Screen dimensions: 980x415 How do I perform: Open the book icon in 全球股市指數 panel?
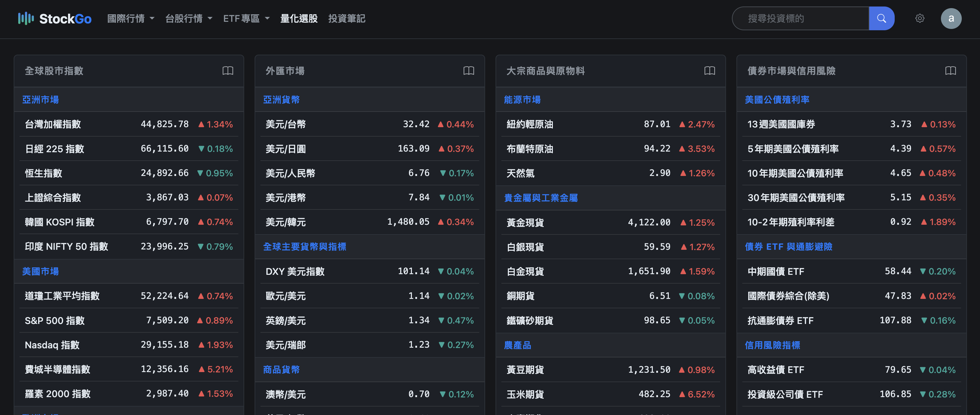point(228,71)
